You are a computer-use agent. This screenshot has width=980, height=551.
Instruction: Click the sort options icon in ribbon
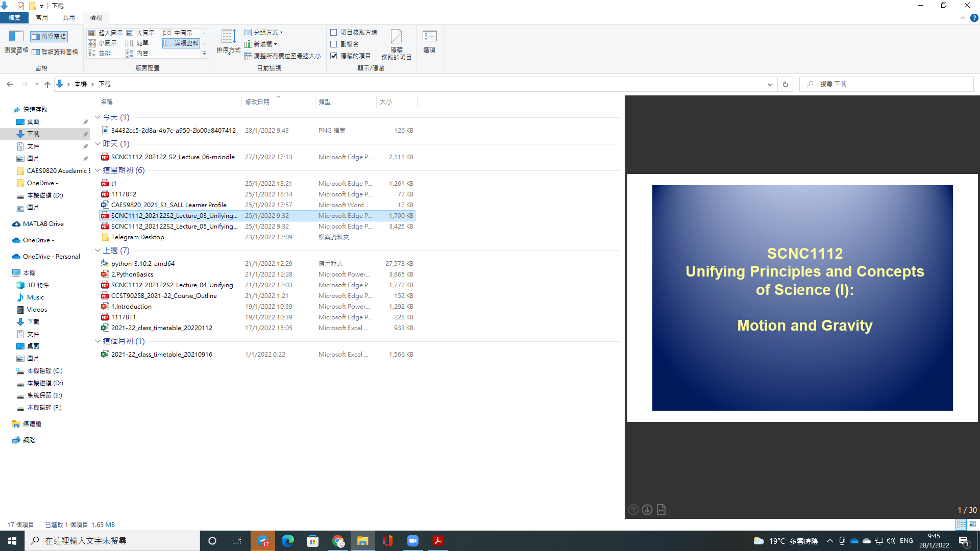pyautogui.click(x=228, y=43)
